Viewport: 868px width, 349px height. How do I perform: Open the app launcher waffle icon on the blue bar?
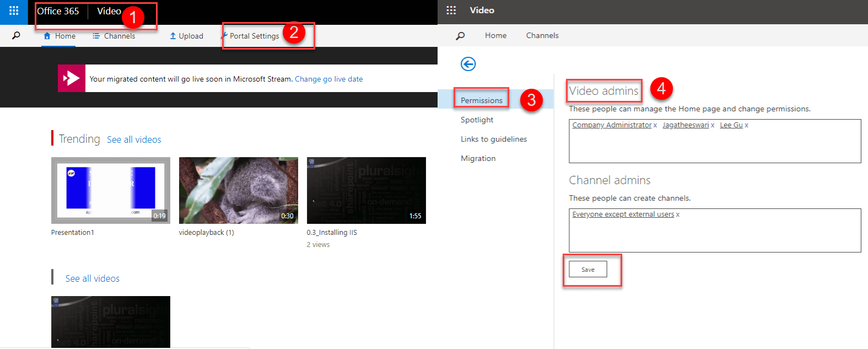click(x=14, y=11)
